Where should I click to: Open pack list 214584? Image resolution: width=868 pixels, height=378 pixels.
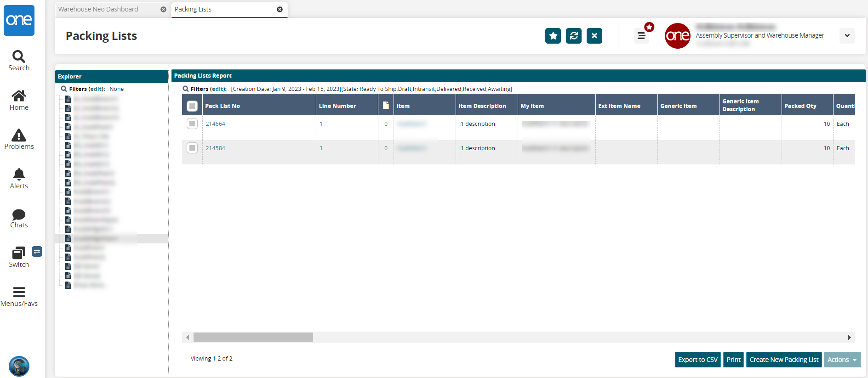[x=215, y=148]
